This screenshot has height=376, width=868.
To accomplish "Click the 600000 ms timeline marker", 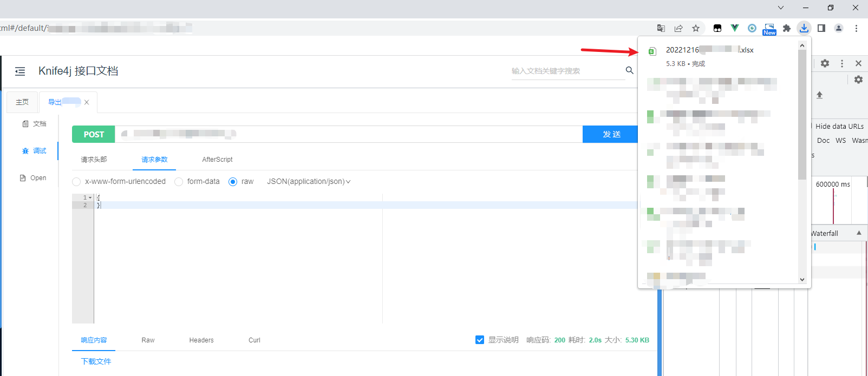I will pos(833,184).
